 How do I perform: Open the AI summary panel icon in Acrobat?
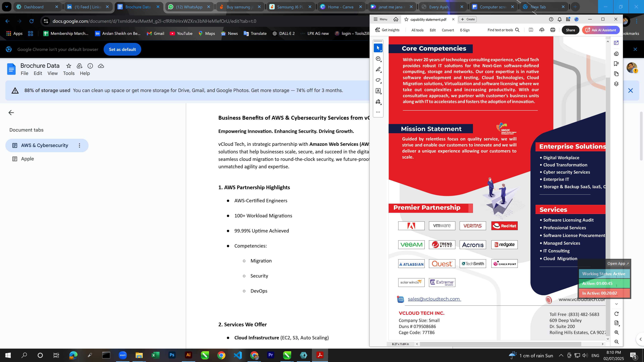tap(616, 43)
